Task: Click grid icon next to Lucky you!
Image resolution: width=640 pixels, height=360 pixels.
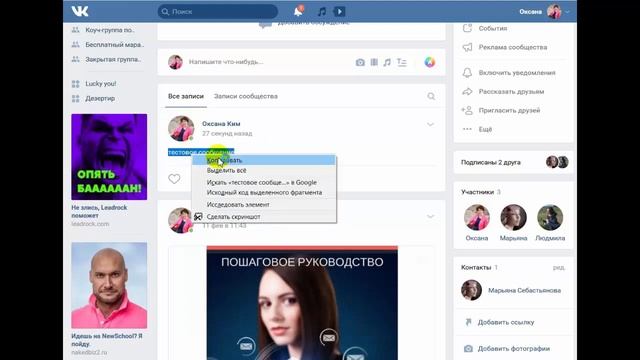Action: point(76,84)
